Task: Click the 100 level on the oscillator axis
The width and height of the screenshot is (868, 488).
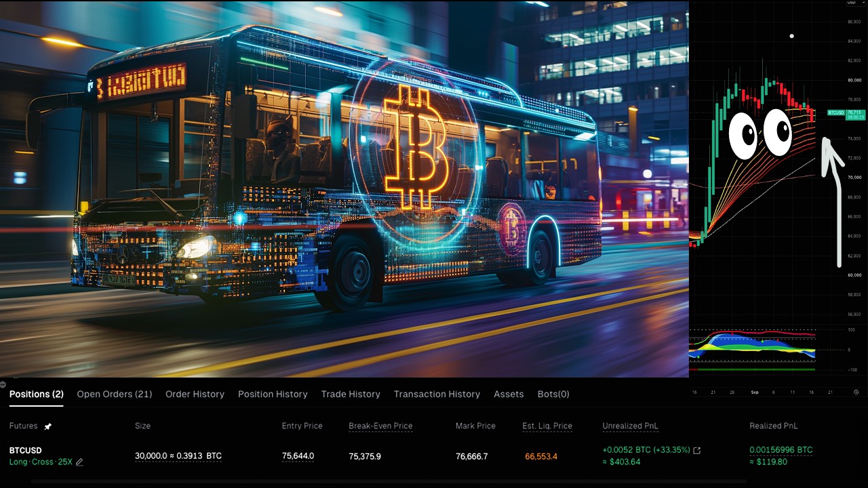Action: [850, 330]
